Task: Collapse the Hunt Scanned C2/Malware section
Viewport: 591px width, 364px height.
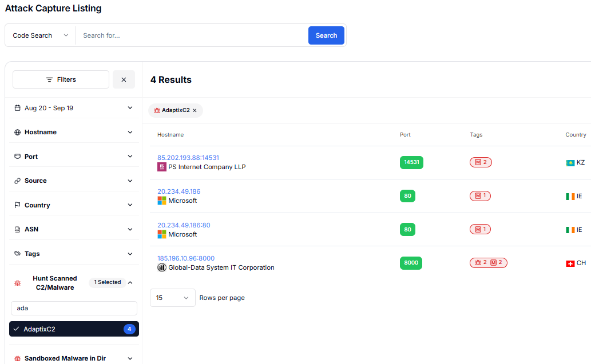Action: pos(130,282)
